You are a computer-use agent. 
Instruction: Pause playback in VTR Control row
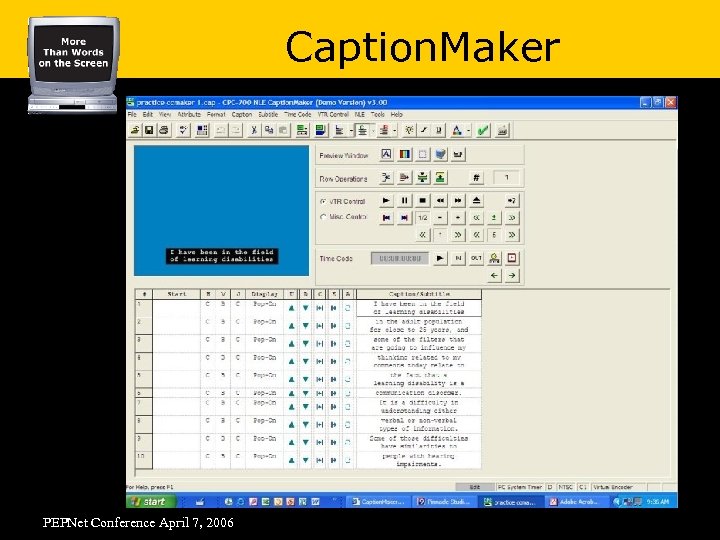[405, 201]
